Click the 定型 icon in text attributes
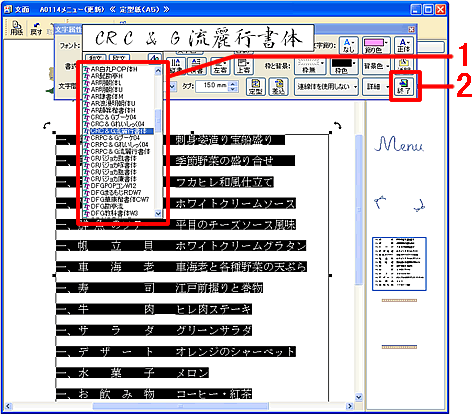Viewport: 472px width, 414px height. tap(255, 87)
